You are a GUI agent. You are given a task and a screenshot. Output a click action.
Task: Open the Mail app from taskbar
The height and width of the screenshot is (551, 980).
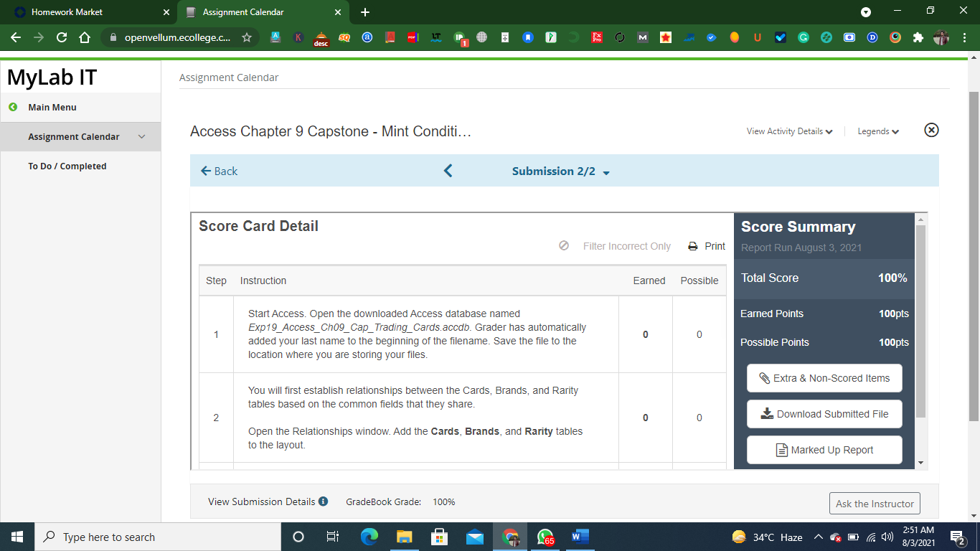coord(475,537)
